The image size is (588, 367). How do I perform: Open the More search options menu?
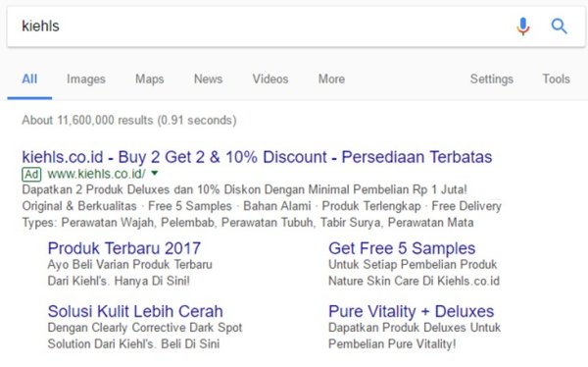click(331, 79)
